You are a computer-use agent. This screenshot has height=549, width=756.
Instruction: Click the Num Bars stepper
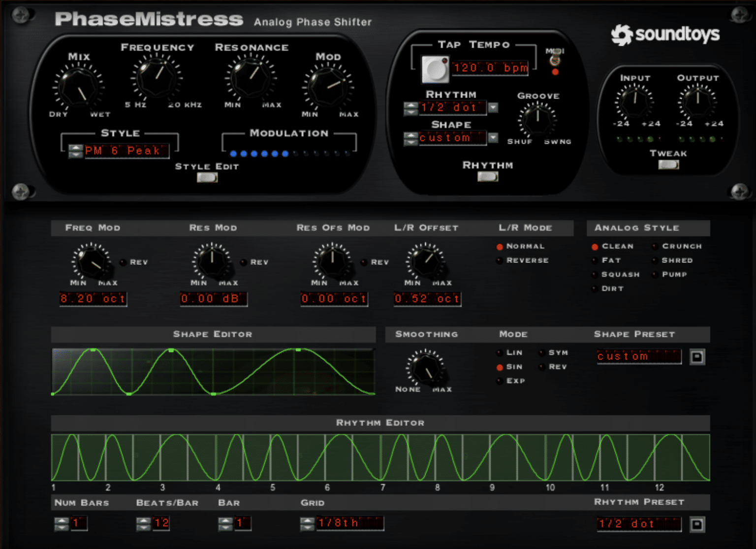[x=62, y=524]
